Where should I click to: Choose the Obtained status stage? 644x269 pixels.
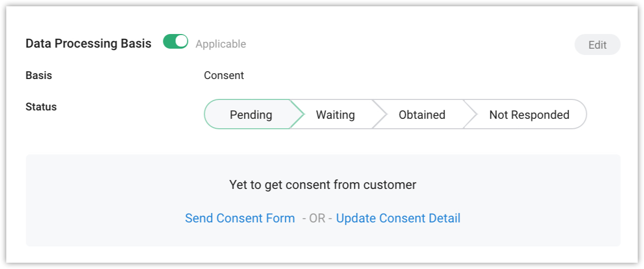click(x=421, y=115)
